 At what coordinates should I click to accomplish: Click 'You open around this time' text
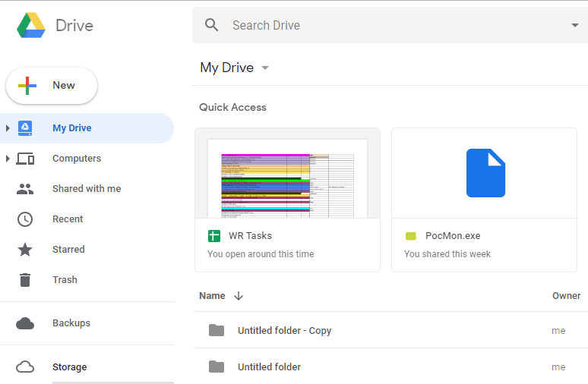click(261, 254)
